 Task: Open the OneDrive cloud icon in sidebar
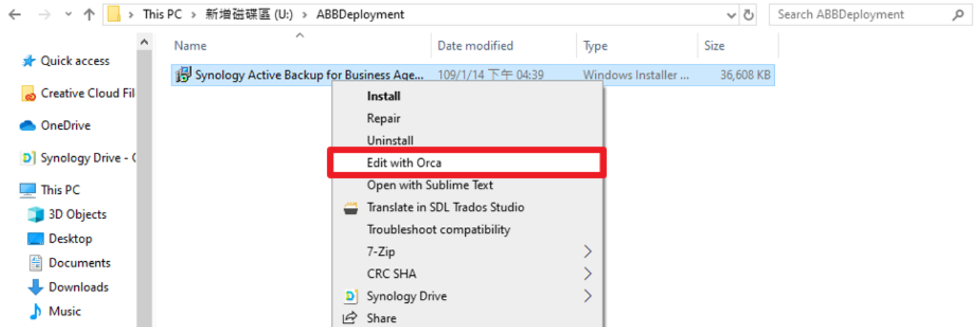(27, 125)
